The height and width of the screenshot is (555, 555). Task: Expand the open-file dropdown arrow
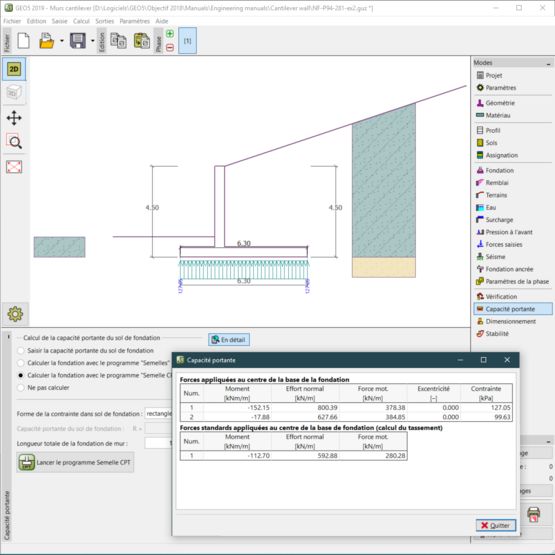[x=62, y=41]
